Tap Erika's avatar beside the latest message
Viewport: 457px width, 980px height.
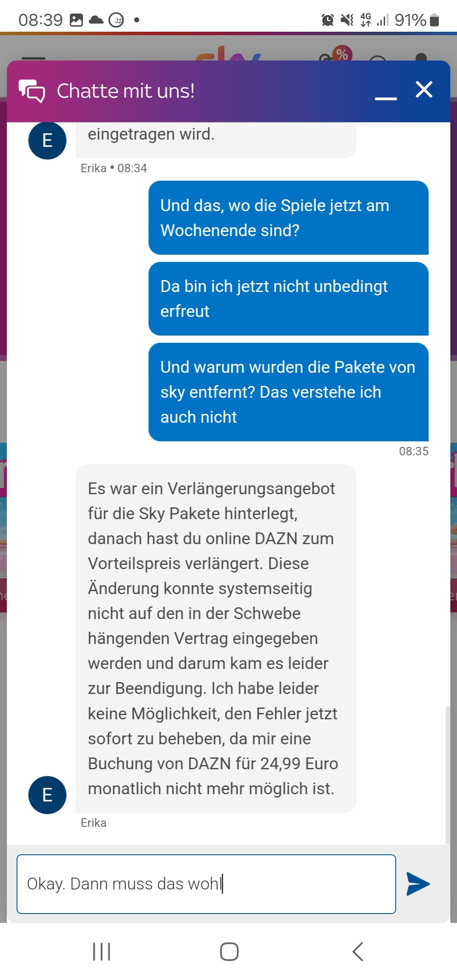47,795
